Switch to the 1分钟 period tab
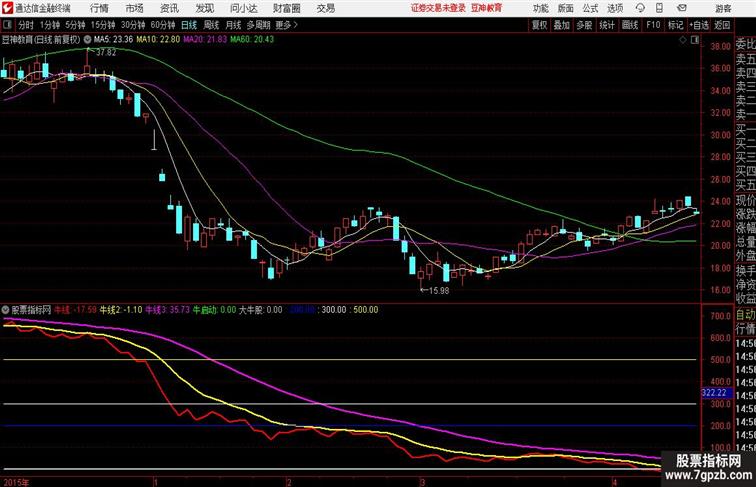This screenshot has height=487, width=756. coord(50,25)
